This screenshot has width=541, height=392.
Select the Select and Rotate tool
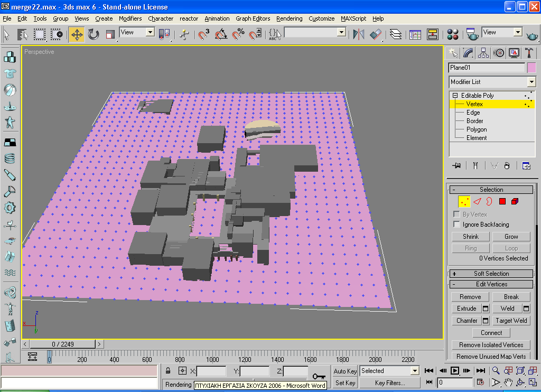tap(94, 34)
